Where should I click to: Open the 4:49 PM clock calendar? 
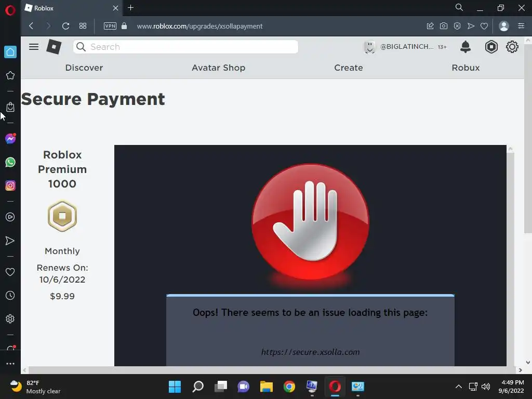(511, 387)
